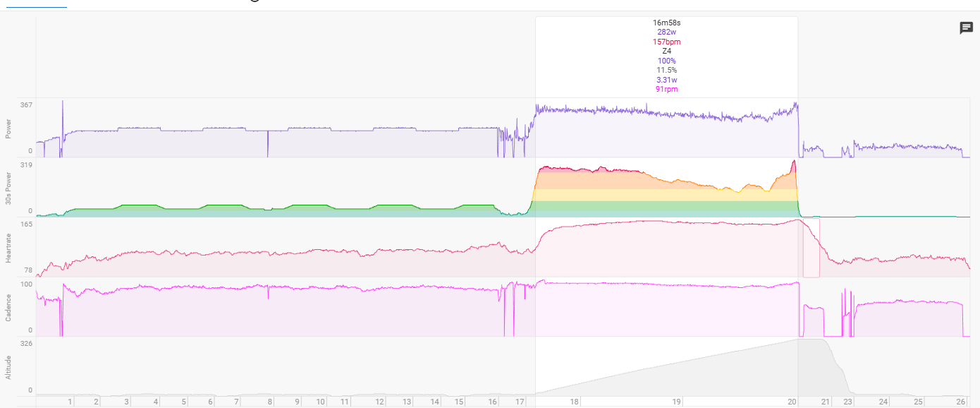Viewport: 980px width, 408px height.
Task: Click distance marker 1 on bottom axis
Action: pos(70,402)
